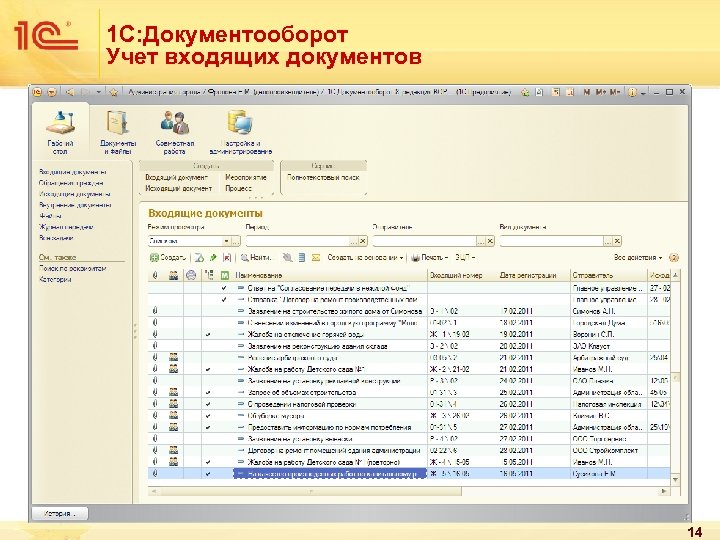Viewport: 720px width, 540px height.
Task: Choose Мероприятие in Создать panel
Action: (x=246, y=177)
